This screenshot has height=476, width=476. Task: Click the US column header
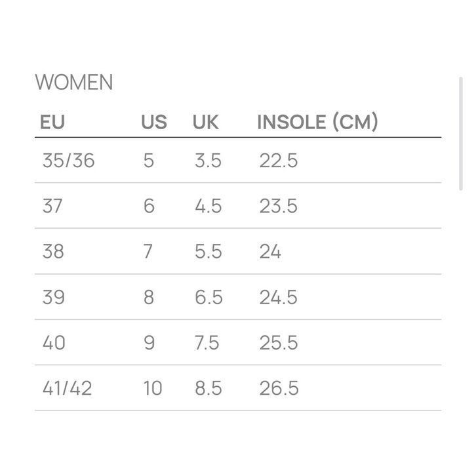[154, 123]
